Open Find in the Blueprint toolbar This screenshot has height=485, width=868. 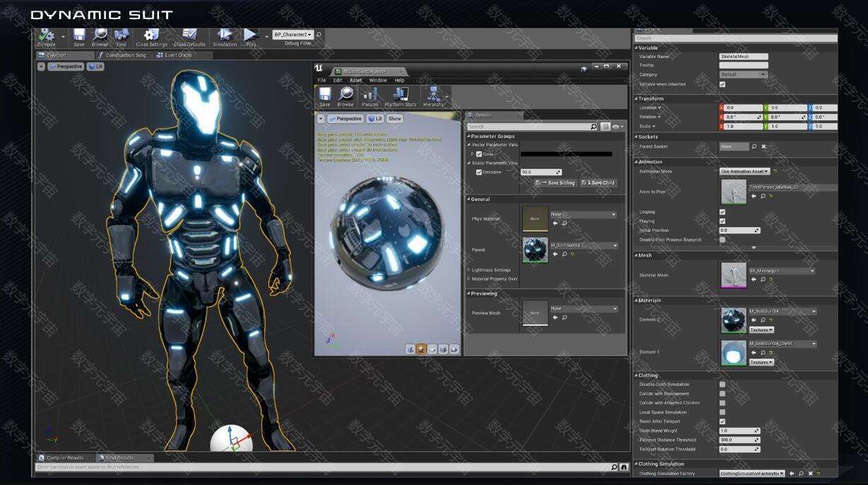(x=121, y=37)
